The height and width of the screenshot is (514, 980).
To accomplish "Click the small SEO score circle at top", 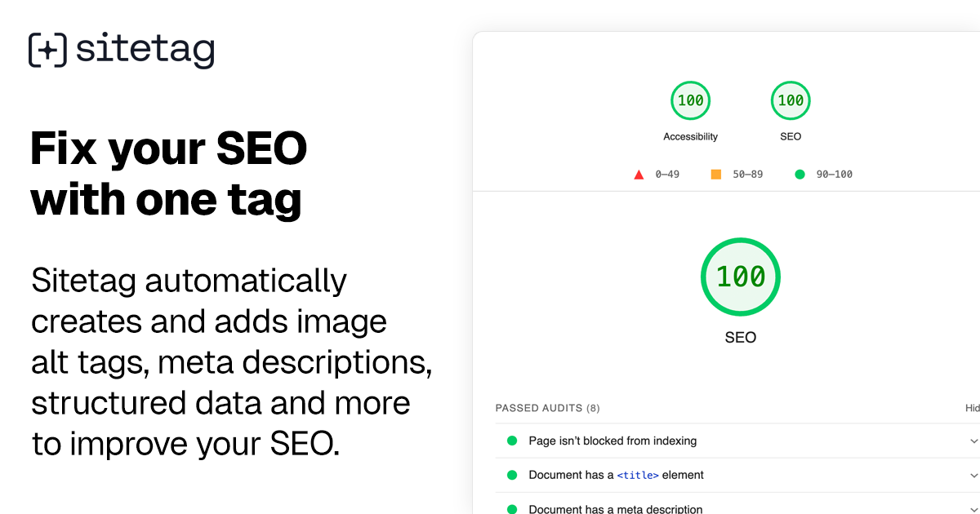I will [790, 100].
